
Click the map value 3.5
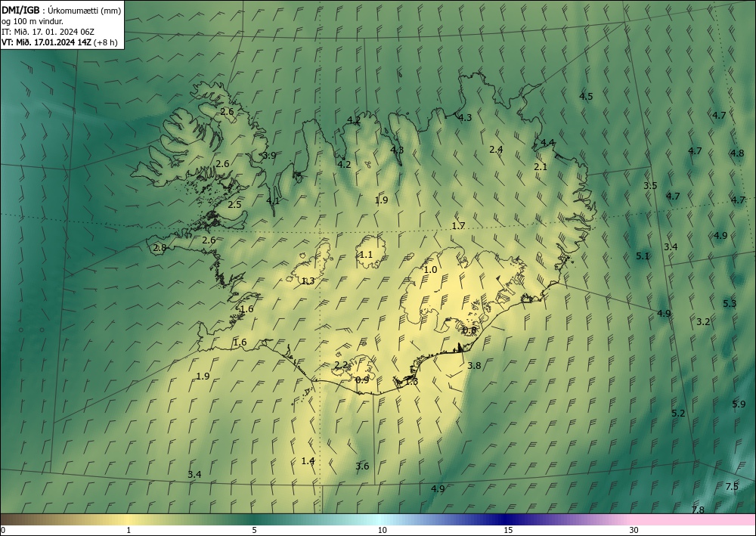(650, 185)
